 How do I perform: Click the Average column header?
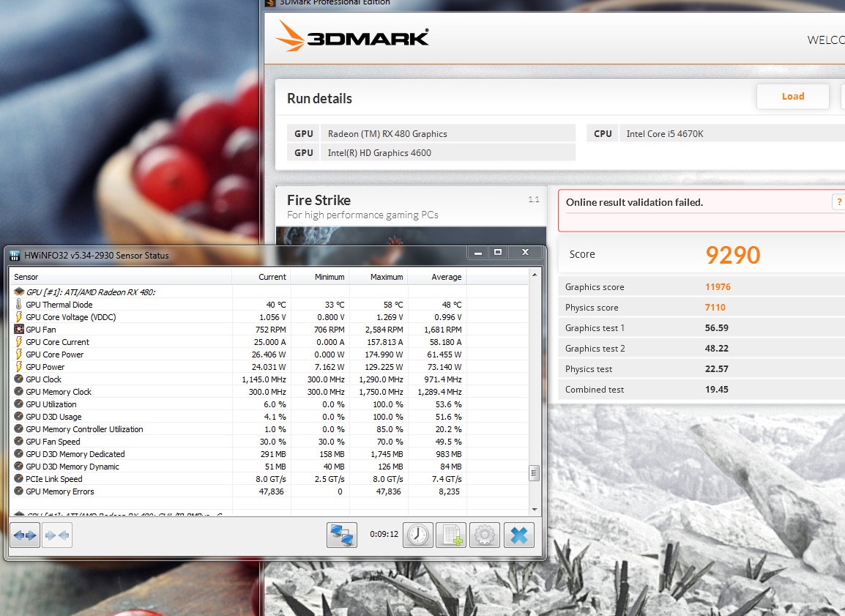(x=437, y=277)
